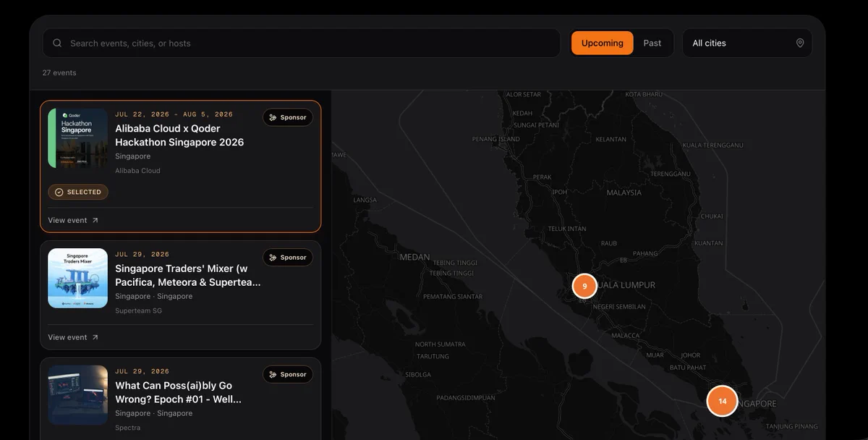
Task: Select the Singapore Traders' Mixer title
Action: pos(188,276)
